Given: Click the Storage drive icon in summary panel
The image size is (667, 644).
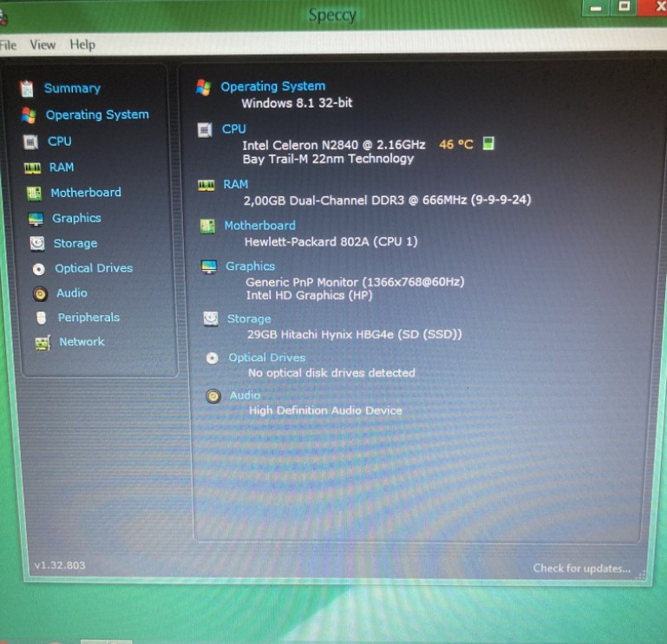Looking at the screenshot, I should tap(211, 319).
